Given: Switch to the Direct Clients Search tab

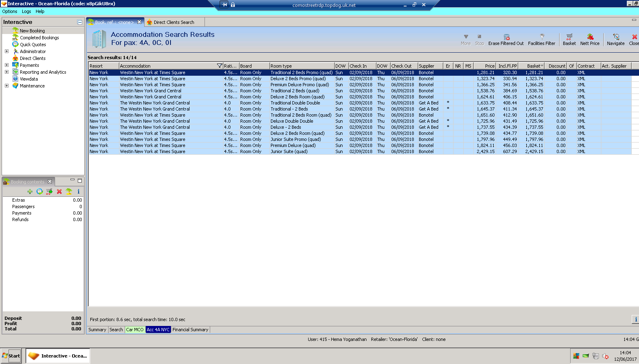Looking at the screenshot, I should 174,22.
